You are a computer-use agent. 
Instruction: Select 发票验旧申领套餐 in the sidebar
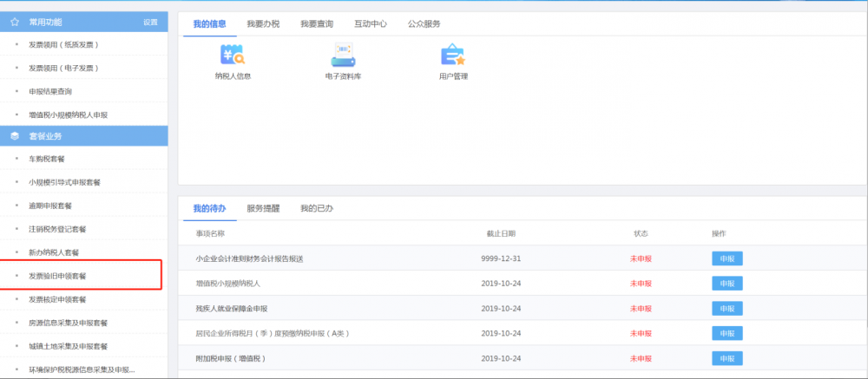(57, 276)
